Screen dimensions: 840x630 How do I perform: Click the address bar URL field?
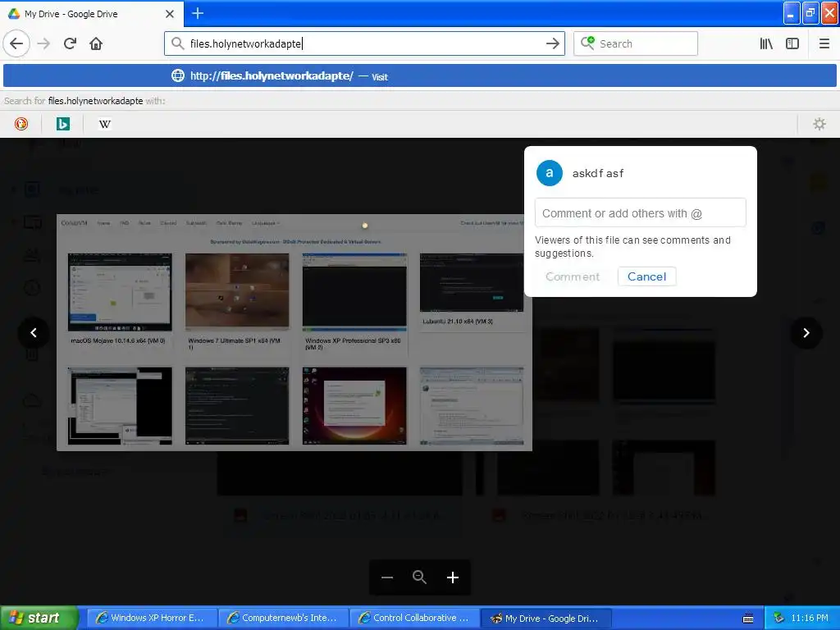(x=364, y=43)
